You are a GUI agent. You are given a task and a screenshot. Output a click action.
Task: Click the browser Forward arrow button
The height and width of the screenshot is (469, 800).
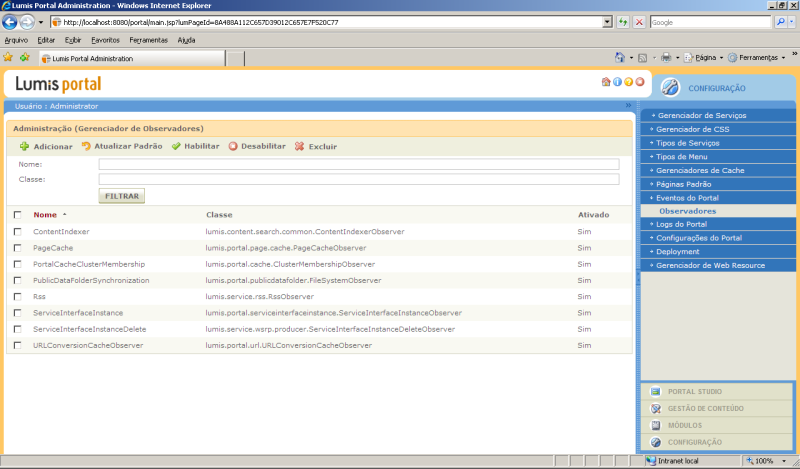(x=27, y=22)
